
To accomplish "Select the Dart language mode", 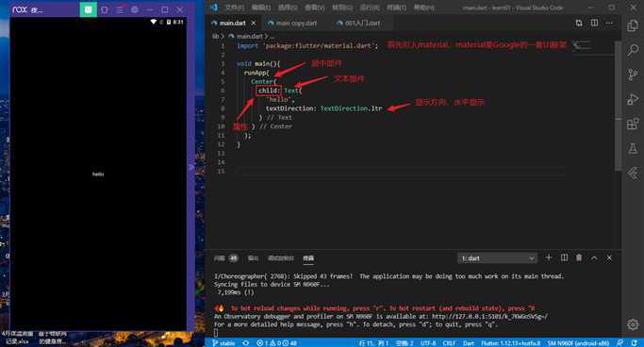I will click(469, 343).
